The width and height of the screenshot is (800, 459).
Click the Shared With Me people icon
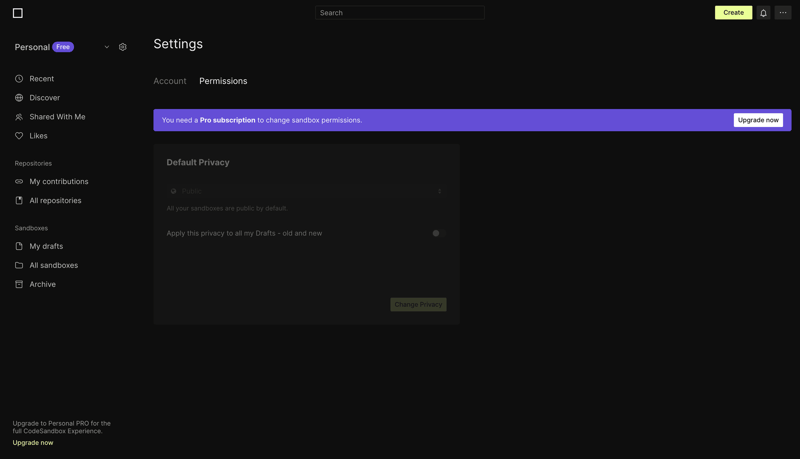click(x=19, y=117)
